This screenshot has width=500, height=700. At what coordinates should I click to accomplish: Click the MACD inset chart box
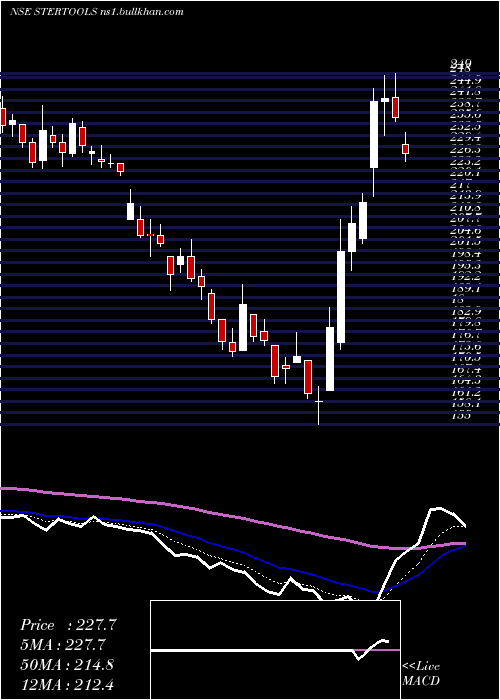tap(275, 650)
